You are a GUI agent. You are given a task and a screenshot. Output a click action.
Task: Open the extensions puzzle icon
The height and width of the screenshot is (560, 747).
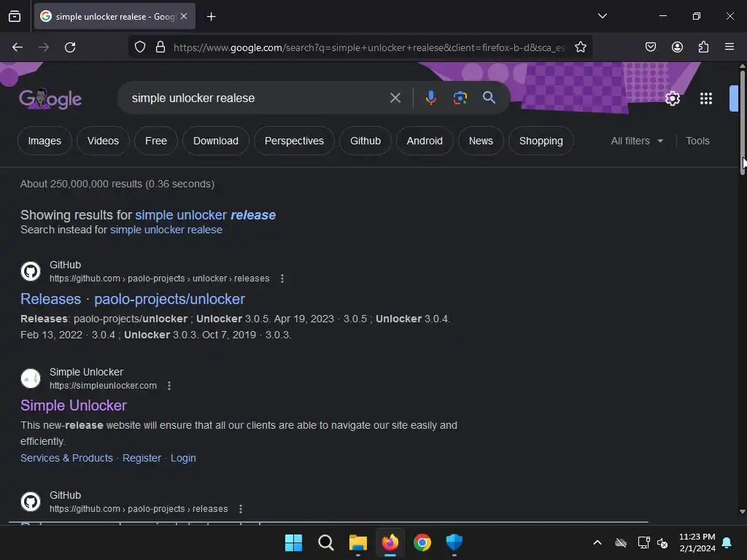click(x=703, y=47)
